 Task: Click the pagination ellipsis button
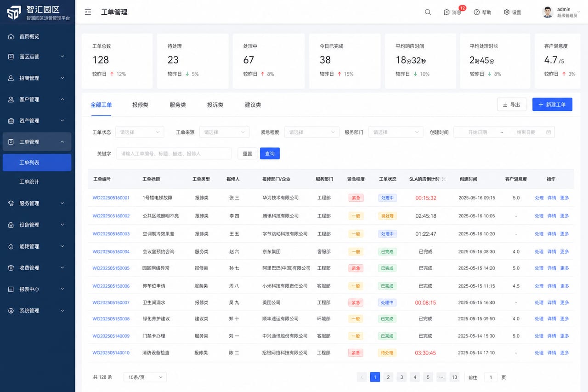(441, 377)
